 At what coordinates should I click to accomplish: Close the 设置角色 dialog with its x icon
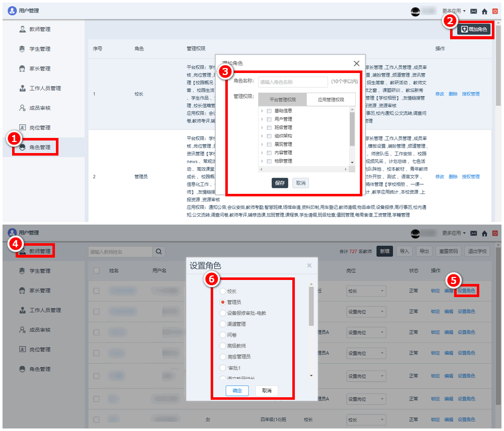tap(309, 265)
